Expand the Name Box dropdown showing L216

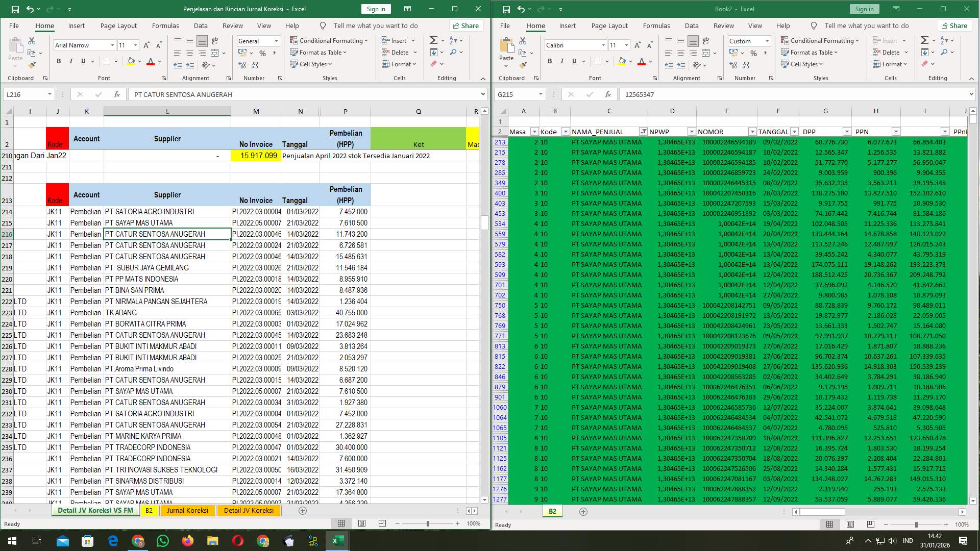pyautogui.click(x=50, y=94)
